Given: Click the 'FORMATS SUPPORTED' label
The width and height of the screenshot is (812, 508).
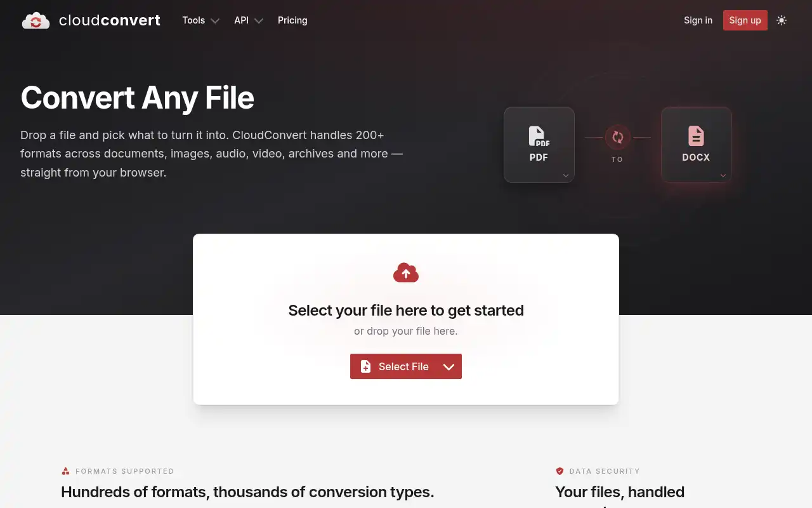Looking at the screenshot, I should tap(124, 471).
